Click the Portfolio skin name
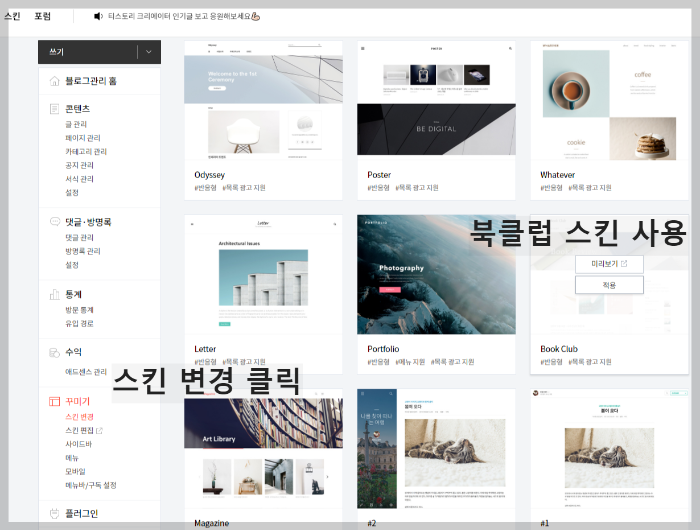This screenshot has width=700, height=530. point(383,349)
